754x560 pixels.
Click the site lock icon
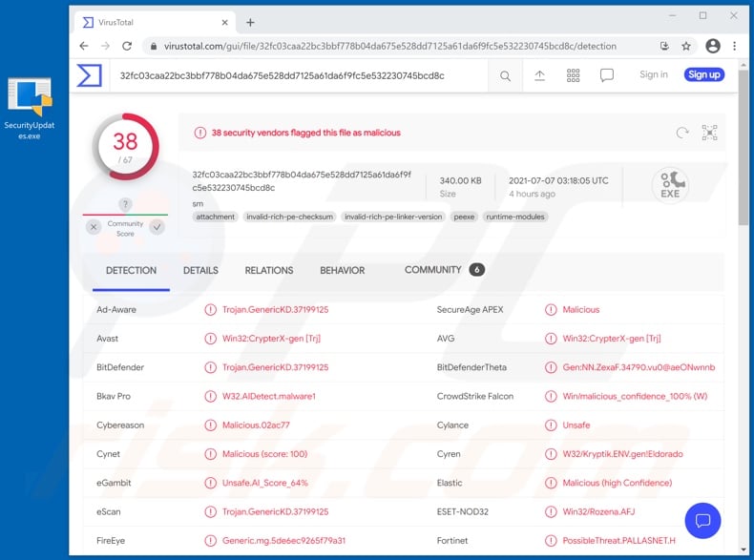[154, 46]
